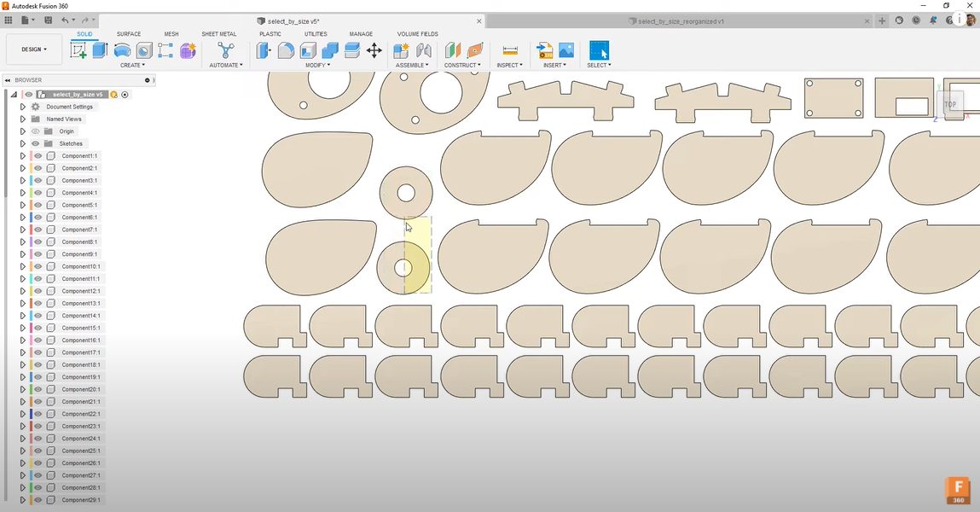Viewport: 980px width, 512px height.
Task: Open the Revolve tool
Action: pyautogui.click(x=122, y=51)
